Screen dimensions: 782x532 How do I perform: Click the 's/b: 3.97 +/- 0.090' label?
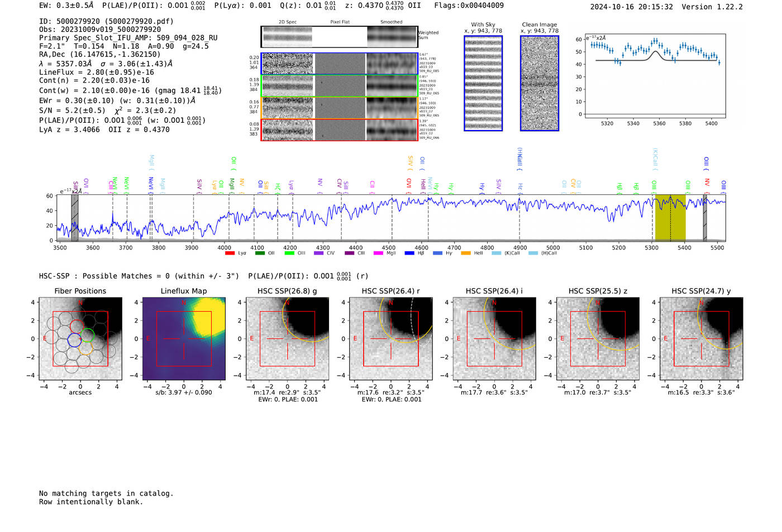click(184, 392)
